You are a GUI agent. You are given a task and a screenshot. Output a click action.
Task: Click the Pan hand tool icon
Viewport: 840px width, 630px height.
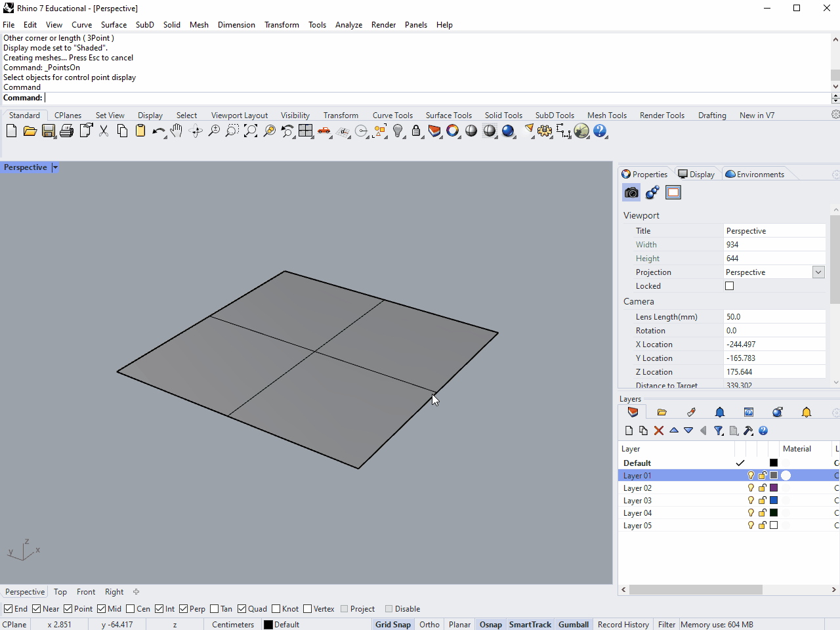(176, 131)
